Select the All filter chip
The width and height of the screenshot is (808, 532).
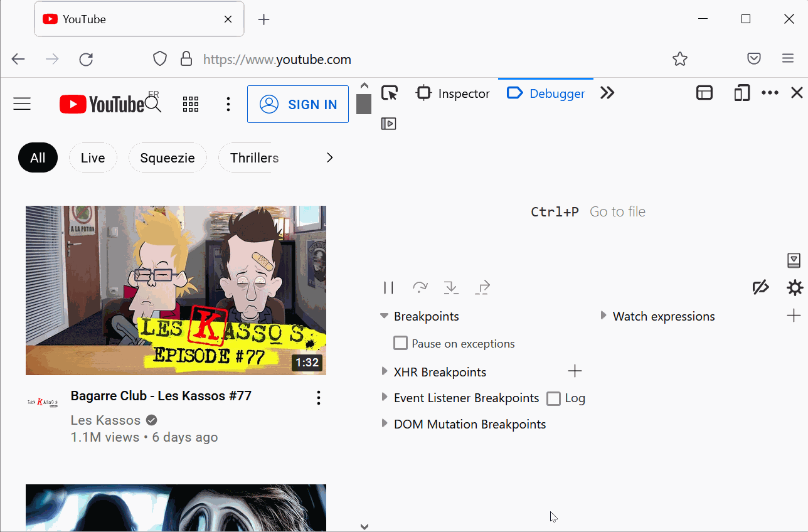(38, 158)
